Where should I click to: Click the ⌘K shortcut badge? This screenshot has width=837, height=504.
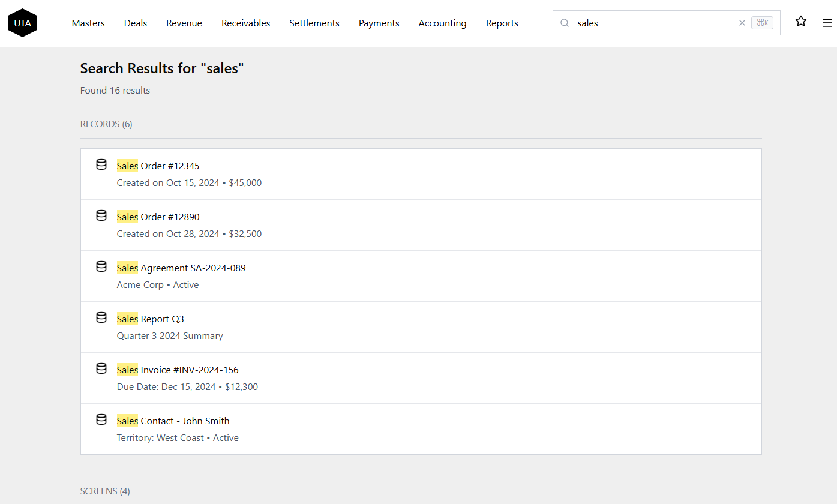(x=762, y=22)
